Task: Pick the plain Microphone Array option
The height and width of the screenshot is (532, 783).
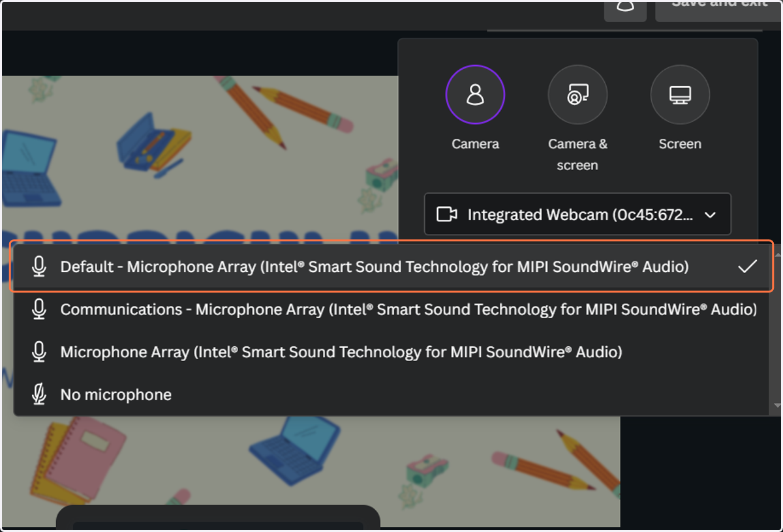Action: (x=392, y=352)
